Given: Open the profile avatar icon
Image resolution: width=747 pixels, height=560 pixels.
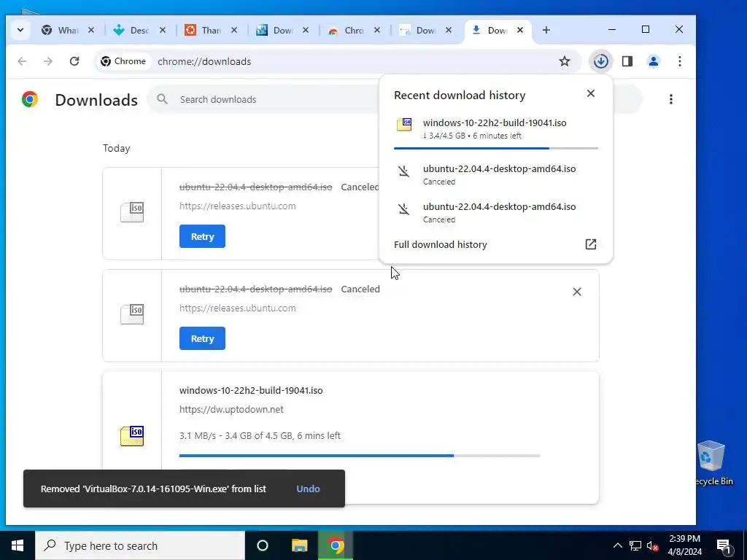Looking at the screenshot, I should (x=653, y=61).
